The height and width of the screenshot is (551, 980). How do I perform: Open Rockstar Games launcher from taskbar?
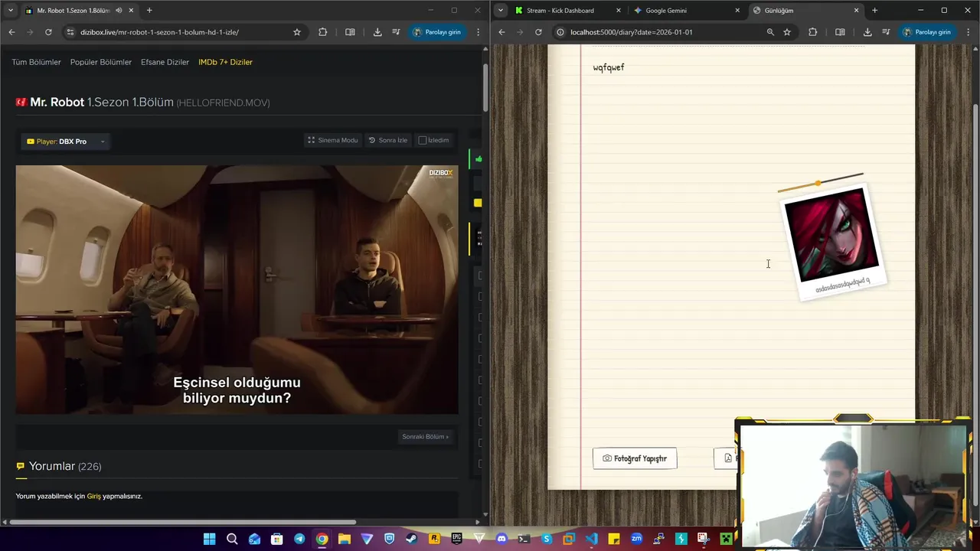(x=434, y=539)
